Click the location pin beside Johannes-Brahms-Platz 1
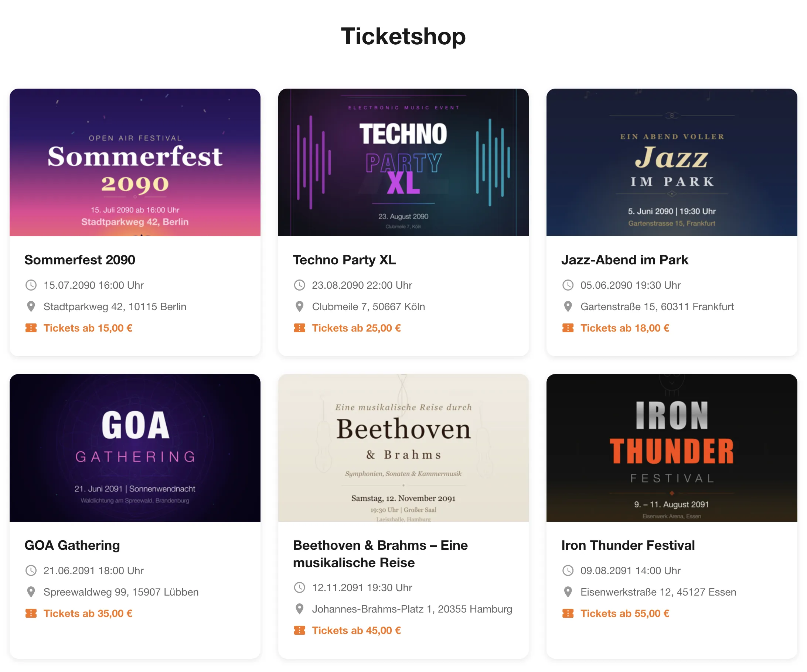 299,609
